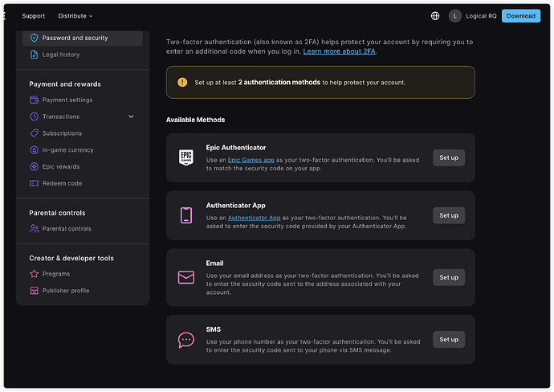The height and width of the screenshot is (392, 554).
Task: Click the phone icon in Authenticator App card
Action: [x=186, y=215]
